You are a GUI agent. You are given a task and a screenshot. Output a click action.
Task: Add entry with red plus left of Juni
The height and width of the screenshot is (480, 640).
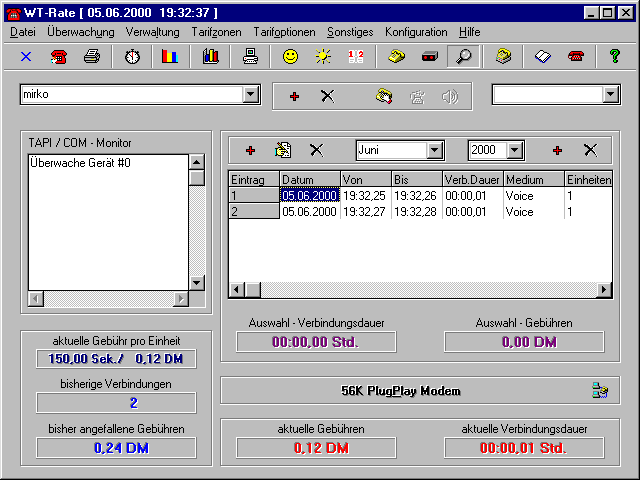(x=251, y=150)
